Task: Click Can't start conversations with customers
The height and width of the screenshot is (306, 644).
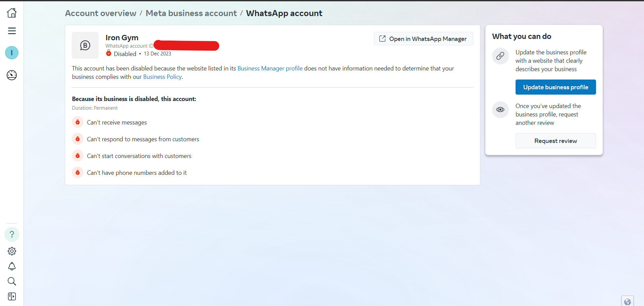Action: click(139, 156)
